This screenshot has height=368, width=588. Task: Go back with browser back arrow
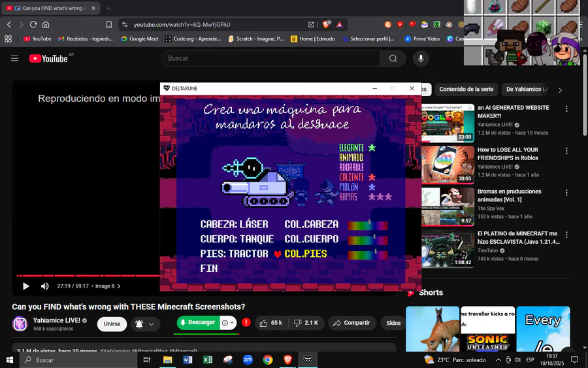9,24
